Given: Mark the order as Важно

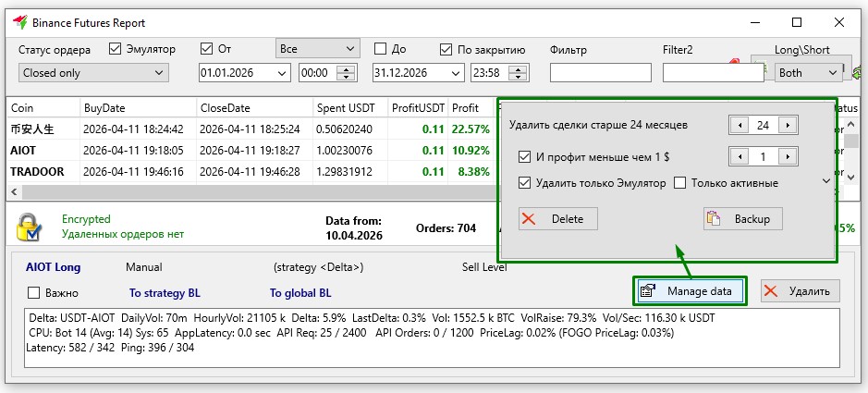Looking at the screenshot, I should click(x=35, y=293).
